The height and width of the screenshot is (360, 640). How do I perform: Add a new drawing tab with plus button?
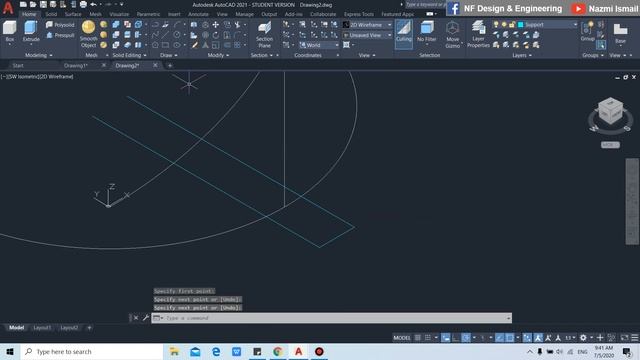(170, 65)
